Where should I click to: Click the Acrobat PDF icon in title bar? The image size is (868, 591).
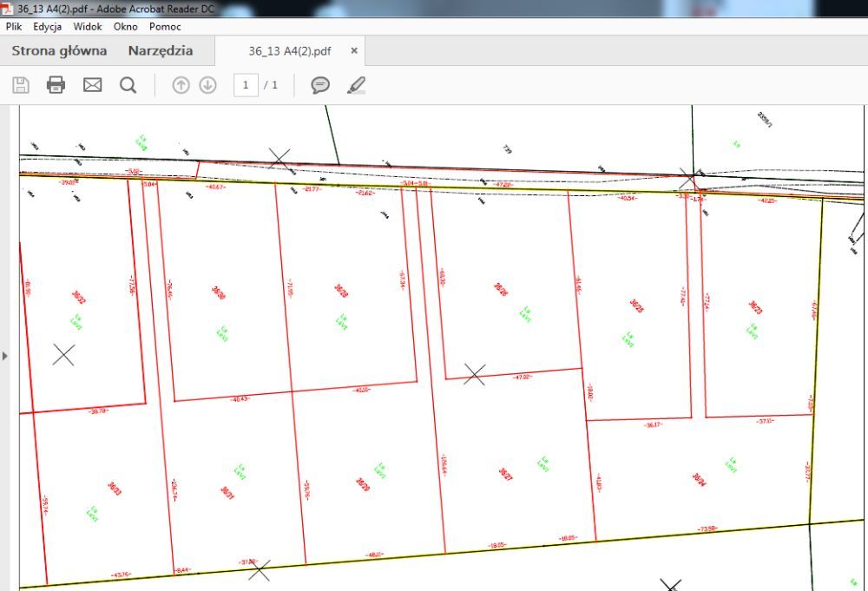8,9
